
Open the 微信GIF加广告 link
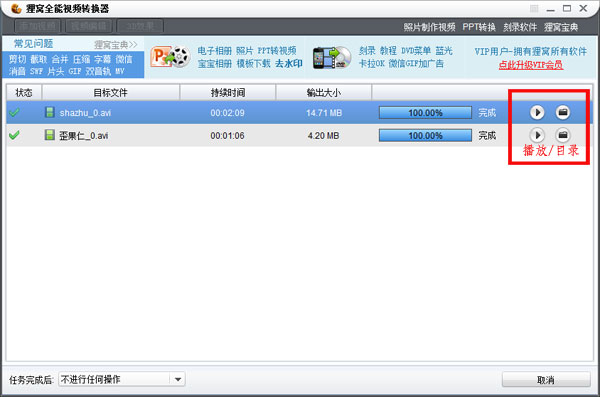(x=416, y=64)
